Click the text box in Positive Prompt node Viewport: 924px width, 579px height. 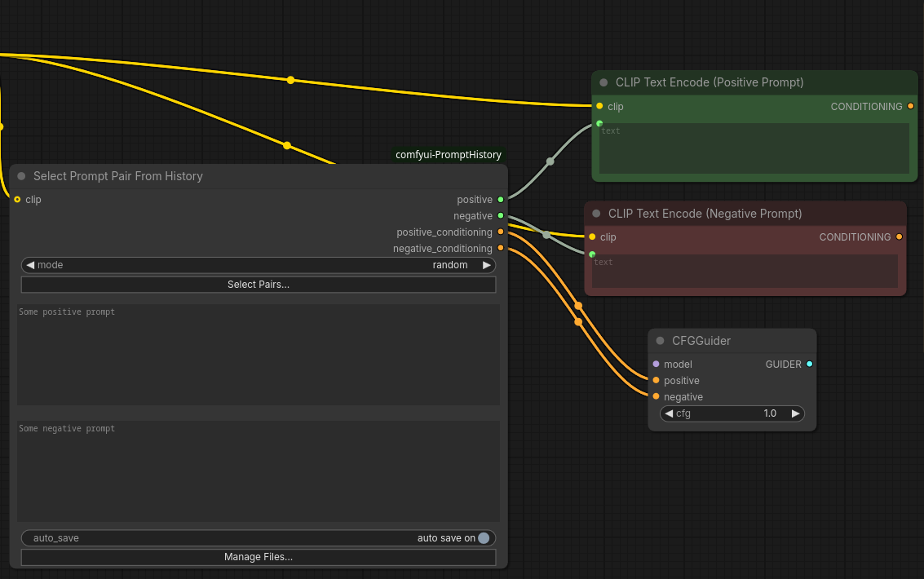coord(754,148)
